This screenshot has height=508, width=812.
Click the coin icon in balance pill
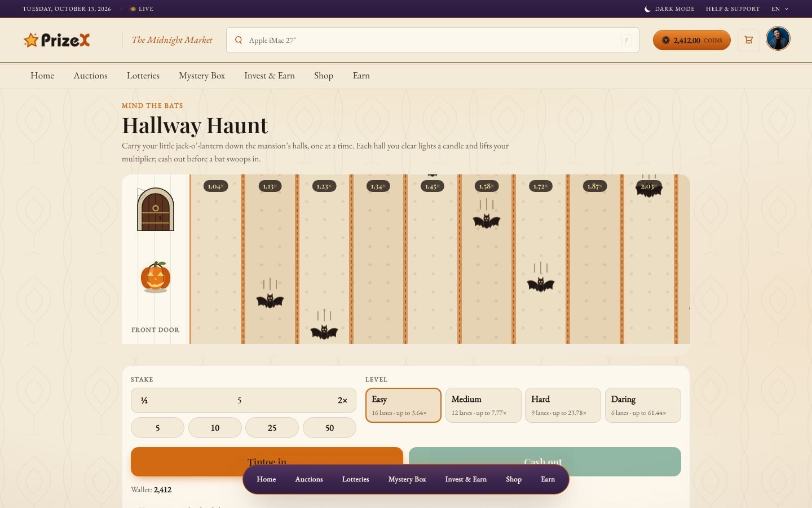point(665,40)
